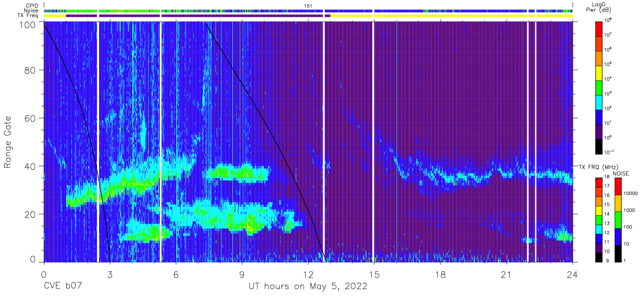Click the 60 tick on Range Gate axis

coord(30,118)
